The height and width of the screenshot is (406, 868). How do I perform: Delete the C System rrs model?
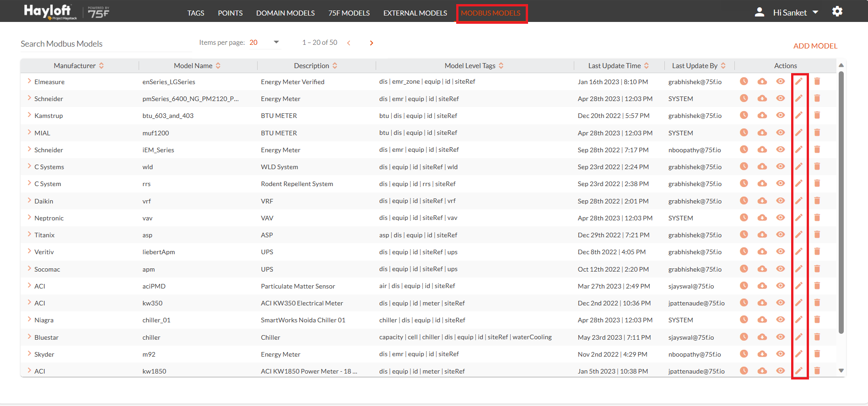click(817, 183)
